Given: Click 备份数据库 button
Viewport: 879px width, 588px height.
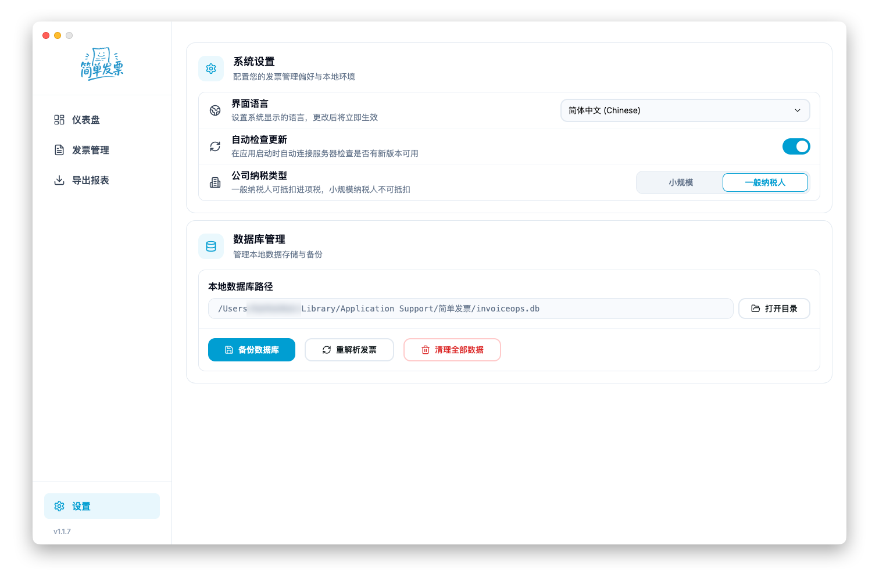Looking at the screenshot, I should pos(252,350).
